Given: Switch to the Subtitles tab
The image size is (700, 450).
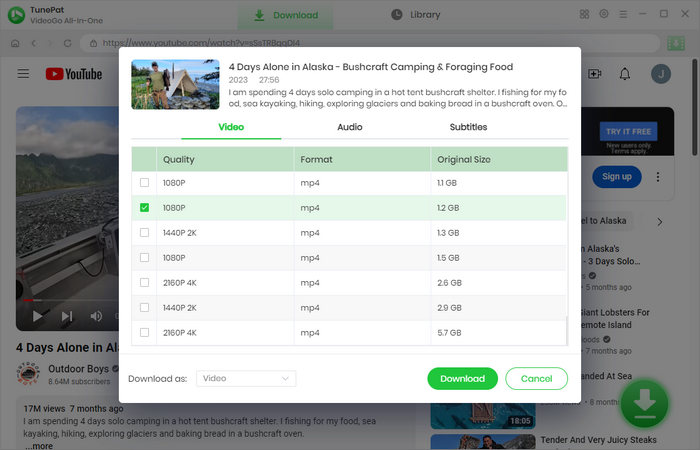Looking at the screenshot, I should pyautogui.click(x=468, y=127).
